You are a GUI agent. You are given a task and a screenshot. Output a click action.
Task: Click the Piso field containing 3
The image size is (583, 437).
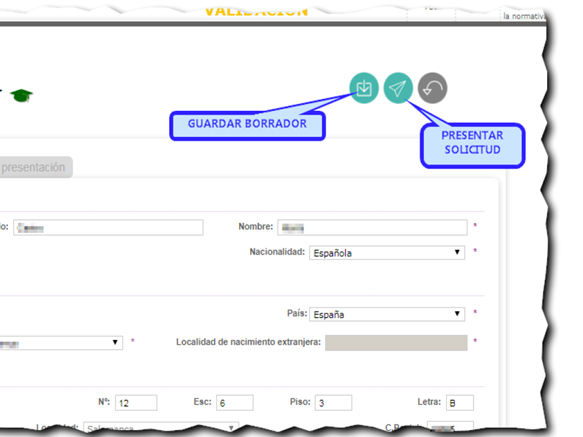(333, 403)
